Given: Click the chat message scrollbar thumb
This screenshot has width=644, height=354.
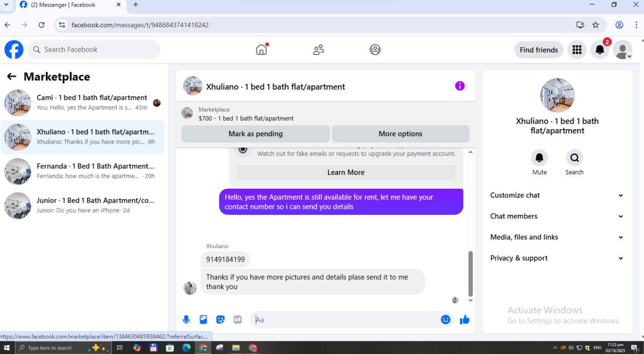Looking at the screenshot, I should point(471,273).
